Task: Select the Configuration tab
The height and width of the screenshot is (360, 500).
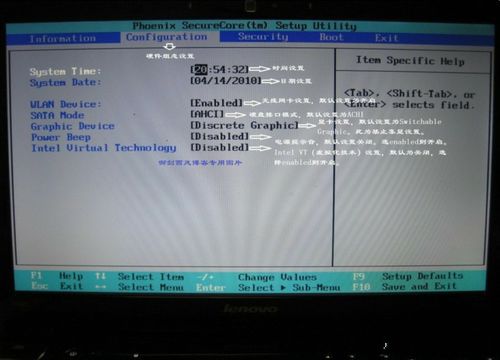Action: pos(167,37)
